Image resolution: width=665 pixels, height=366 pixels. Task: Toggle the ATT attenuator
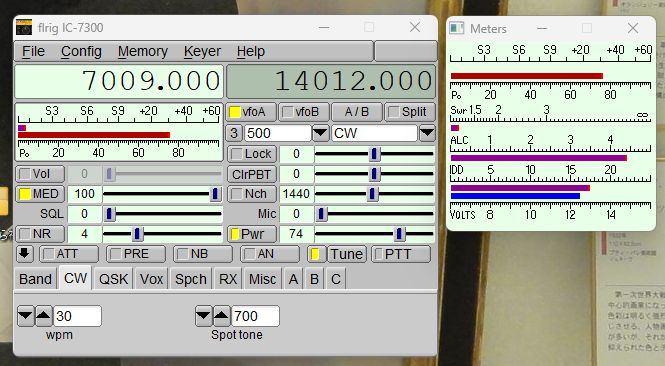point(69,254)
